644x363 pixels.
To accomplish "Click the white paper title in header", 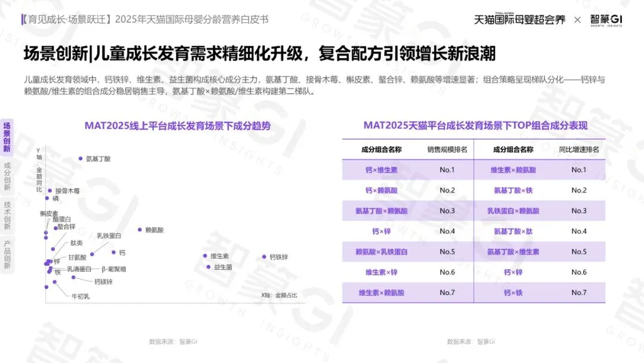I will point(145,19).
